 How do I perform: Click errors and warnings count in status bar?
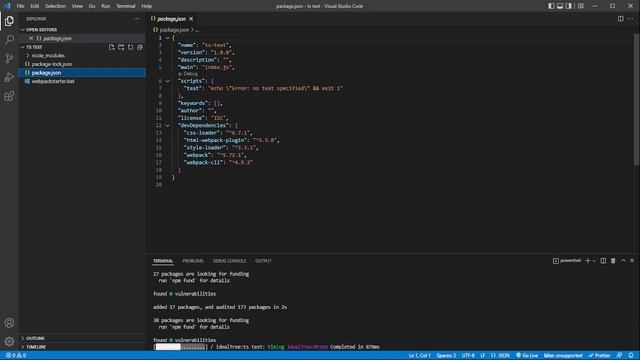[x=16, y=356]
